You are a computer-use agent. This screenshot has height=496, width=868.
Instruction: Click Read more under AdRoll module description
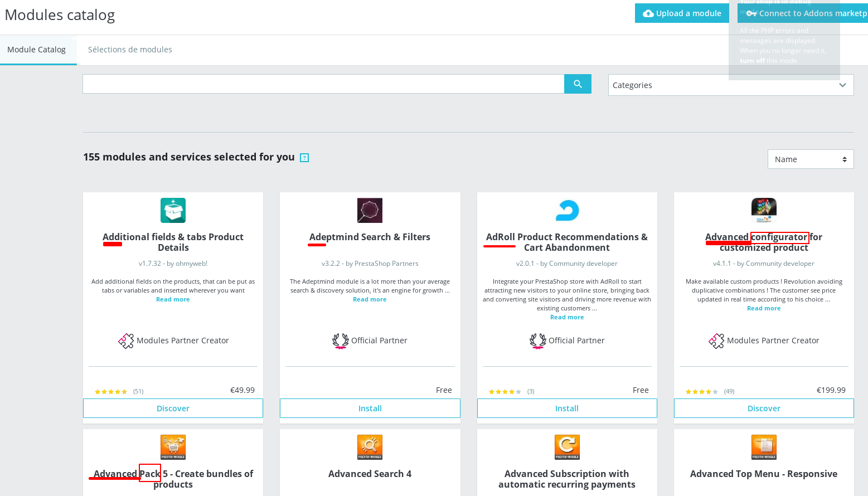[x=567, y=317]
